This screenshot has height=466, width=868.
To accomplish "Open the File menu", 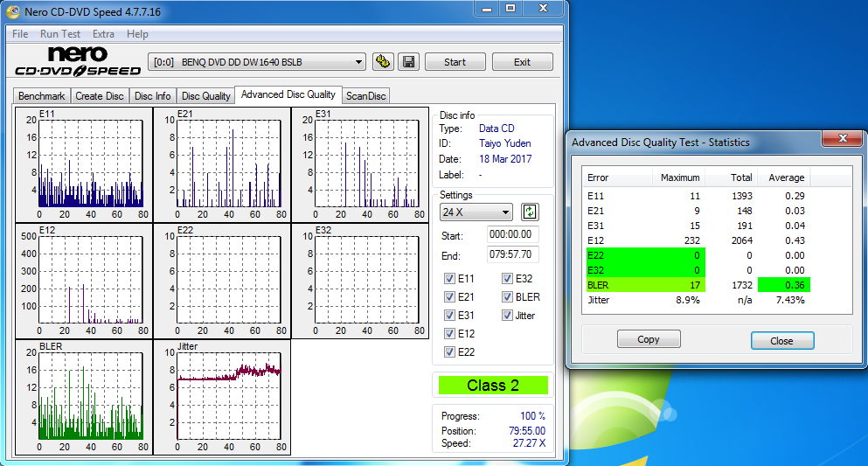I will 20,34.
